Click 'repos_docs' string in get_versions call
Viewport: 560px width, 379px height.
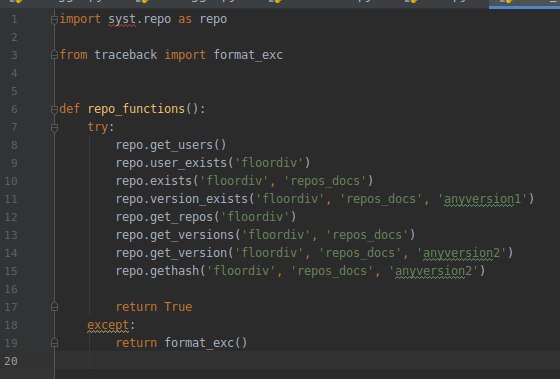pyautogui.click(x=367, y=235)
